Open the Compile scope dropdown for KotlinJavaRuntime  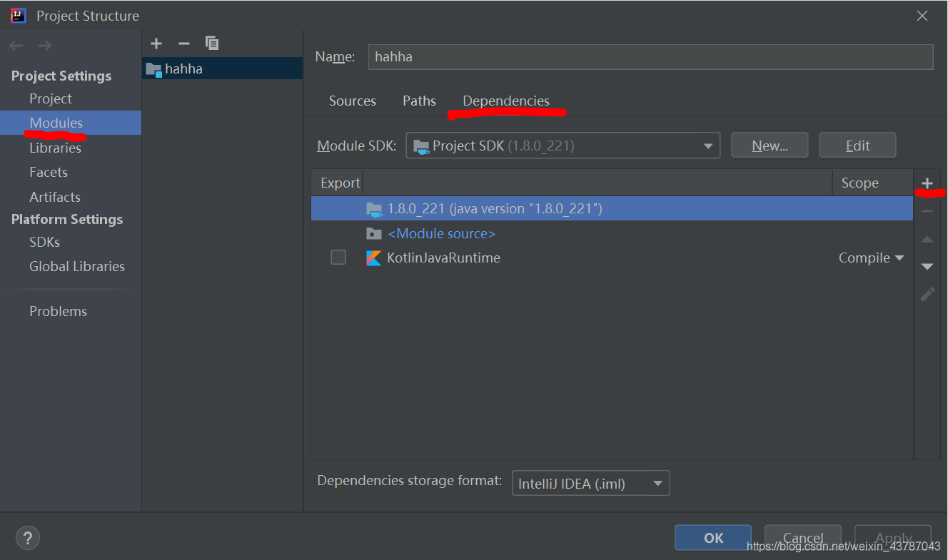[871, 258]
